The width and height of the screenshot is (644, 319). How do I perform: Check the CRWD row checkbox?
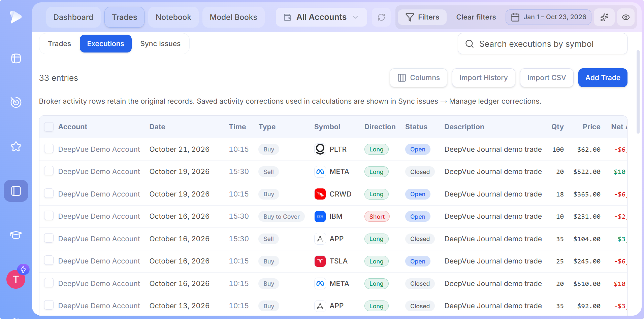(49, 193)
